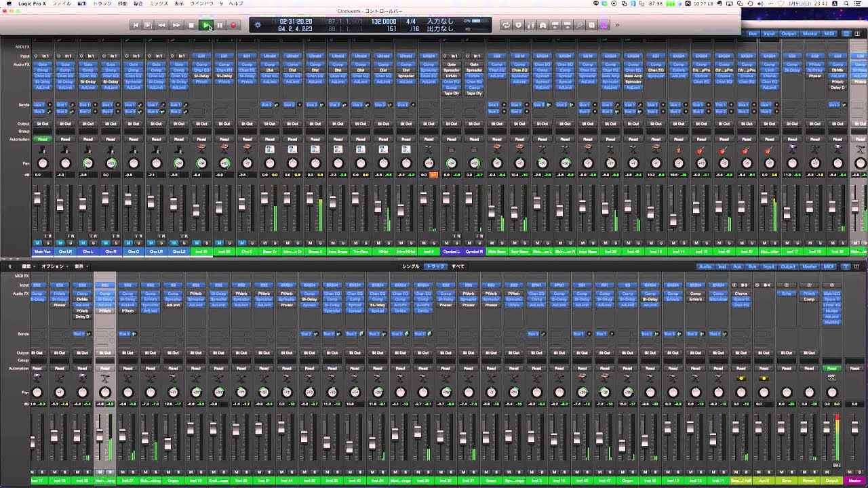
Task: Click the Rewind transport button
Action: (162, 25)
